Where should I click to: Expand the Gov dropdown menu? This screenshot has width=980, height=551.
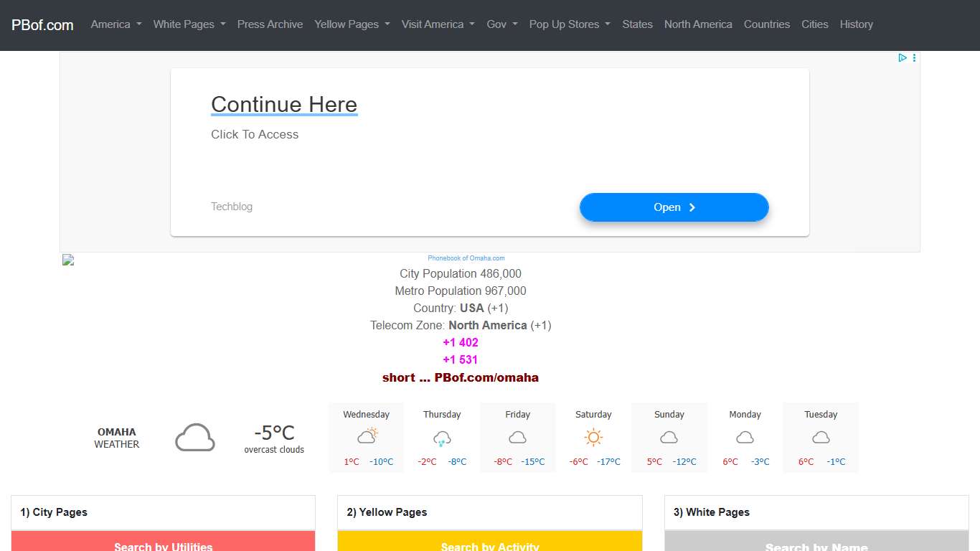(x=501, y=24)
